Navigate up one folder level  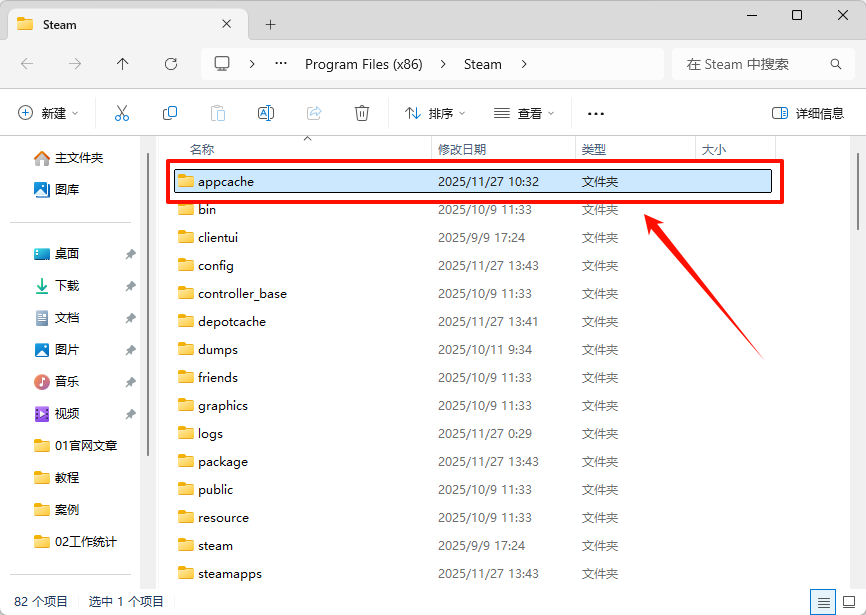click(x=122, y=63)
